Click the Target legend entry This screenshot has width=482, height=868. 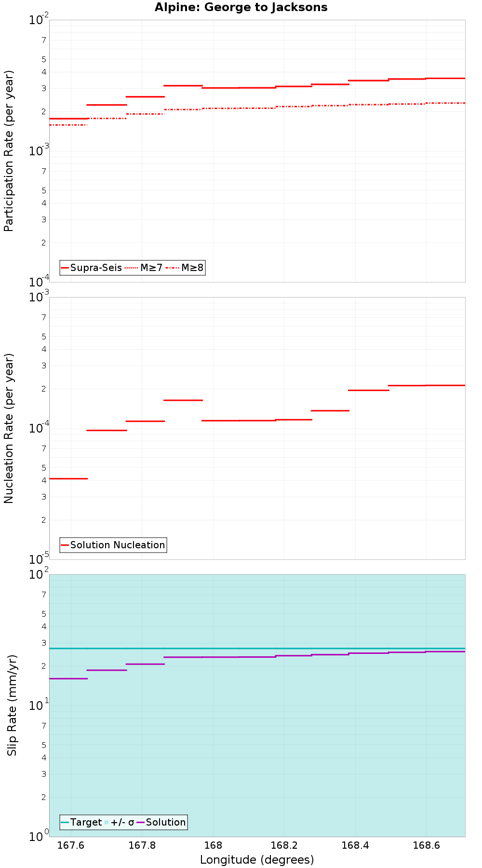81,822
